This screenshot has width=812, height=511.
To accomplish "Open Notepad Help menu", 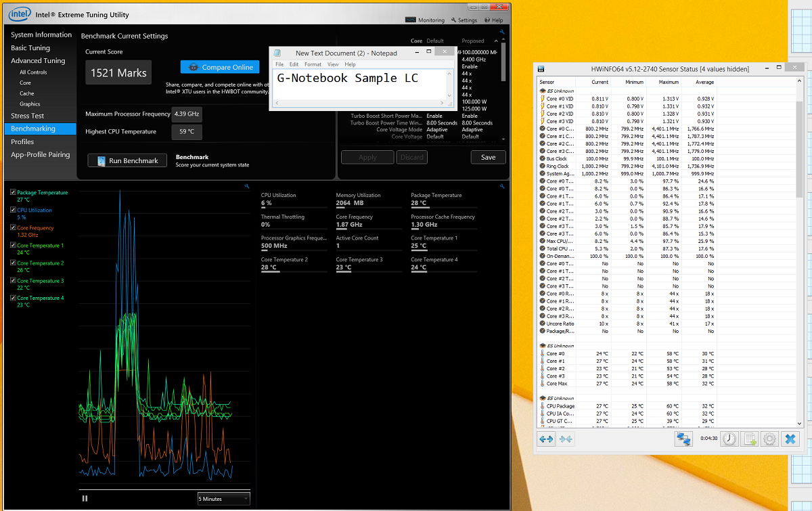I will coord(350,64).
